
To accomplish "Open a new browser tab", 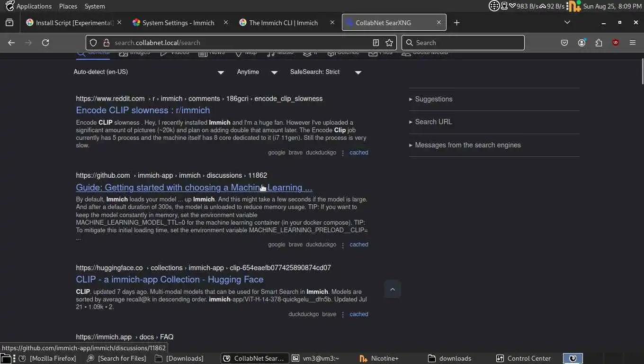I will coord(456,23).
